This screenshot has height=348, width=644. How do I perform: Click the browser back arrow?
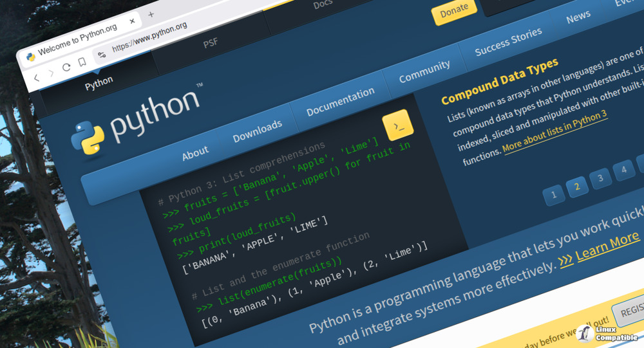coord(37,77)
